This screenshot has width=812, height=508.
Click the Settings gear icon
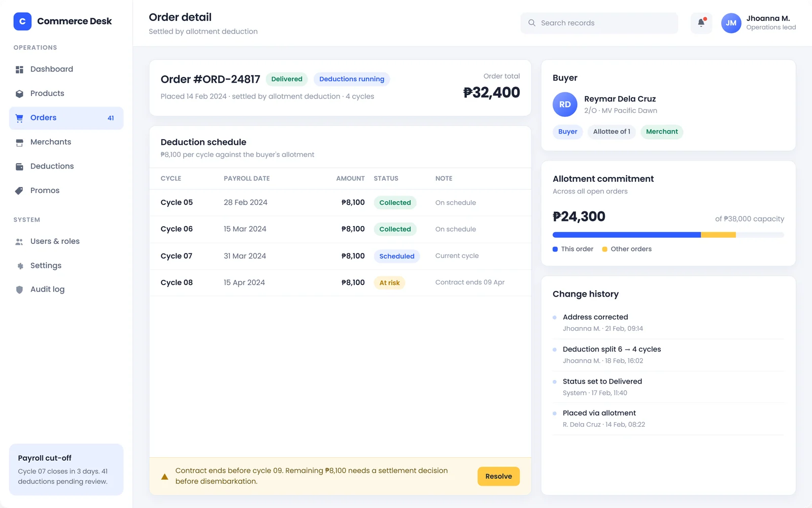coord(20,266)
